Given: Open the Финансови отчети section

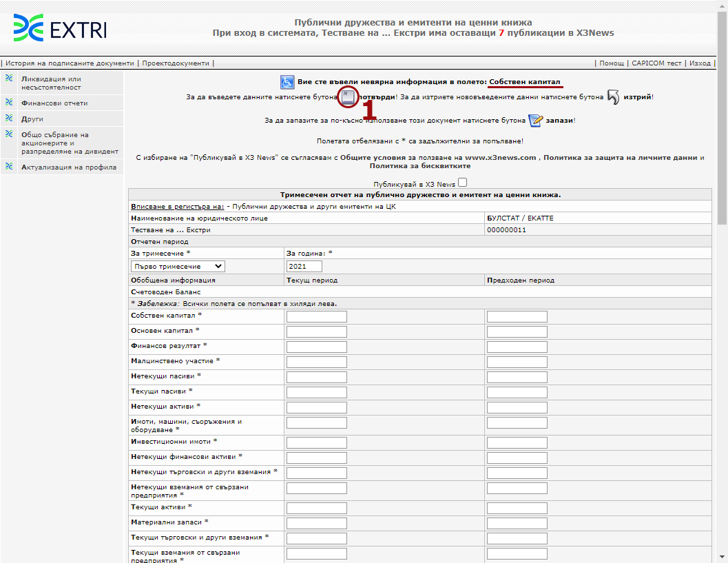Looking at the screenshot, I should point(54,103).
